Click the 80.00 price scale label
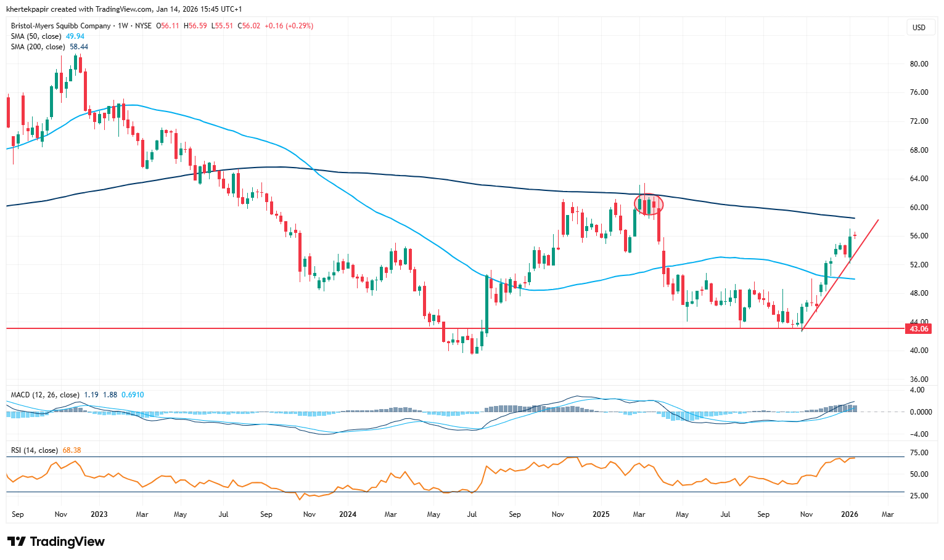 coord(919,64)
